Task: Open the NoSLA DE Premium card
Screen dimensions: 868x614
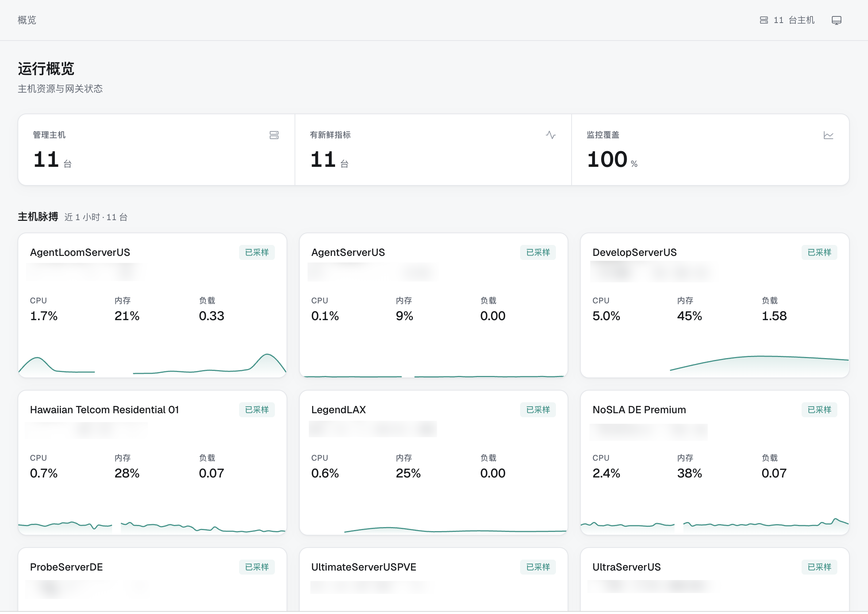Action: click(715, 463)
